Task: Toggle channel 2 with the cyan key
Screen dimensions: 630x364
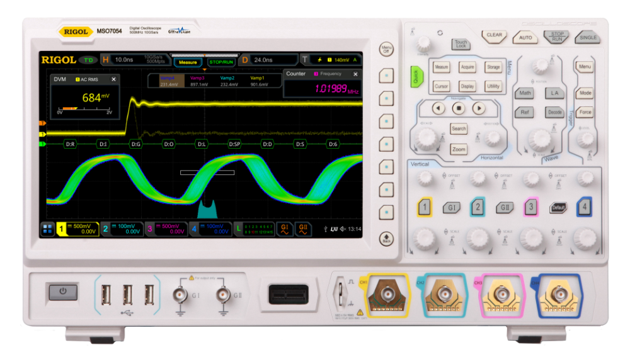Action: tap(478, 207)
